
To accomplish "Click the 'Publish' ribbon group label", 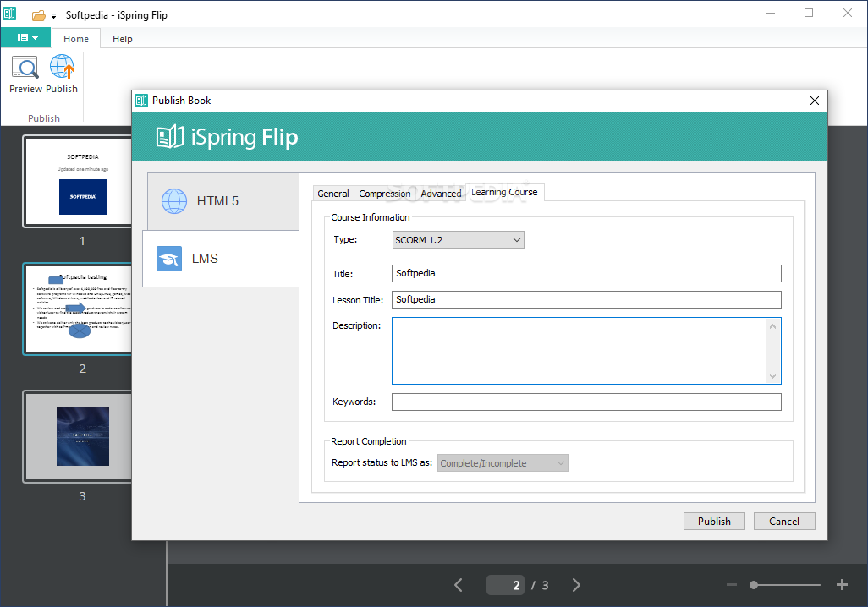I will 44,118.
